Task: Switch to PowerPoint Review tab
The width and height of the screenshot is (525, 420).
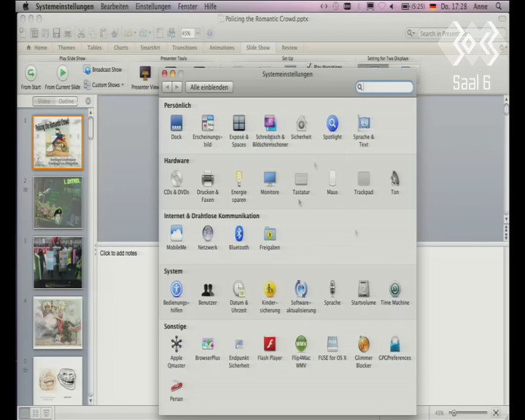Action: [289, 47]
